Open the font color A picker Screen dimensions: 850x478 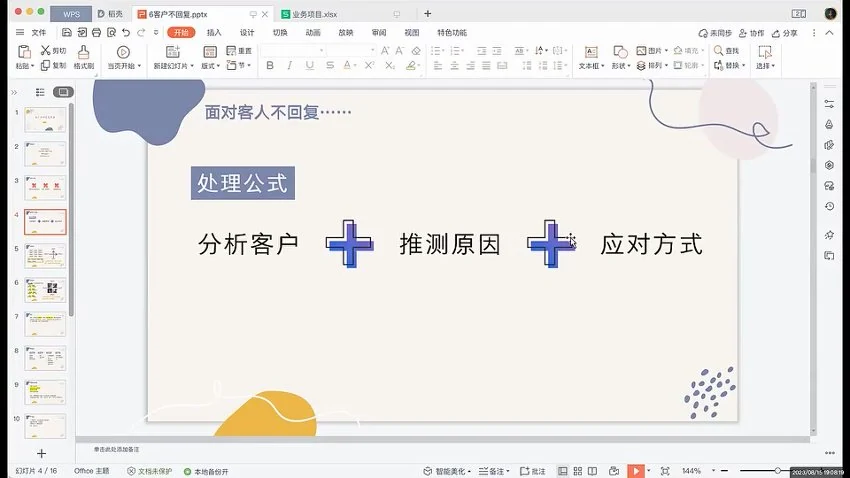click(347, 65)
